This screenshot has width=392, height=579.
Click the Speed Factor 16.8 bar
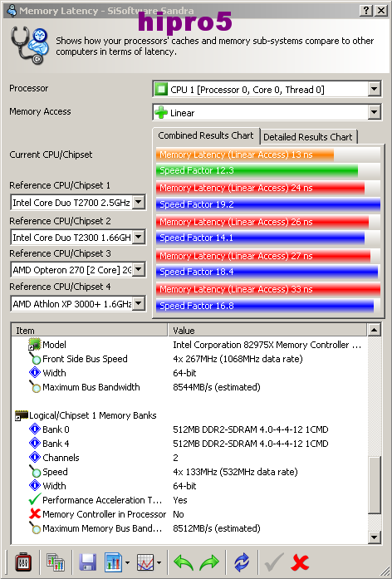[265, 306]
